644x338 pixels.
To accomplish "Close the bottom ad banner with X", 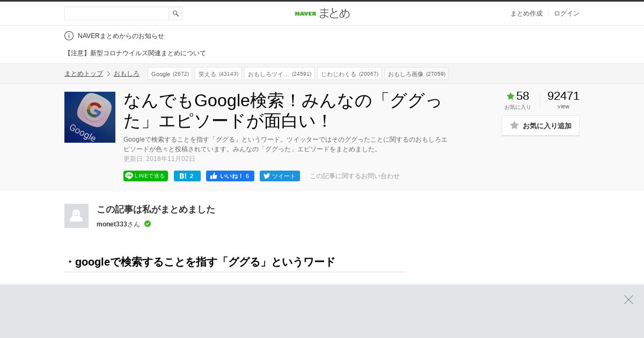I will 628,299.
